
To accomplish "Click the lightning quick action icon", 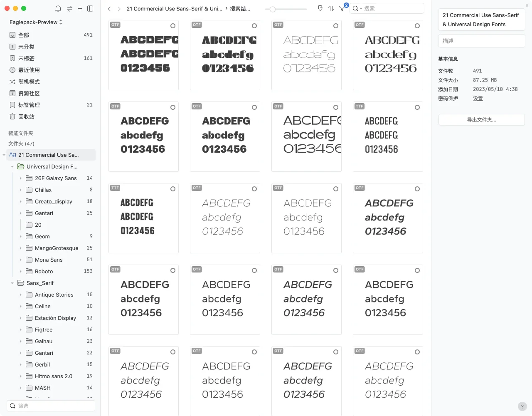I will [x=320, y=8].
